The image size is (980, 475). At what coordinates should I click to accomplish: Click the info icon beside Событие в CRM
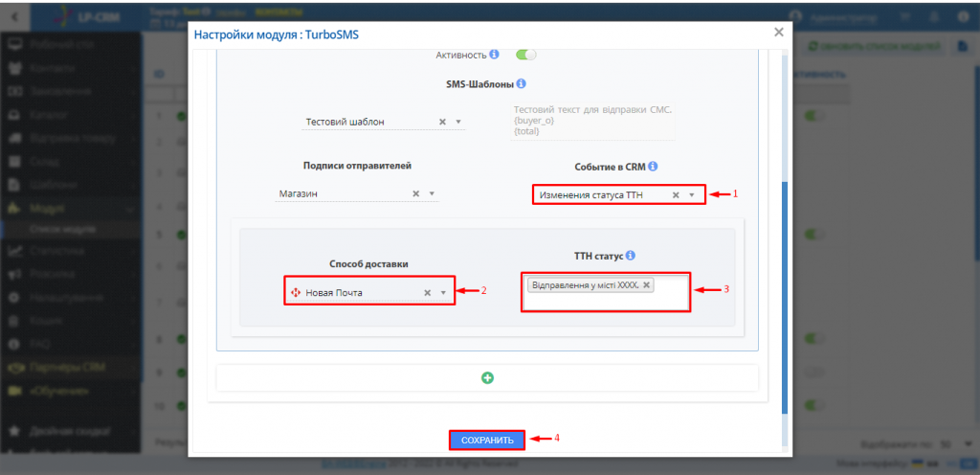(x=653, y=167)
